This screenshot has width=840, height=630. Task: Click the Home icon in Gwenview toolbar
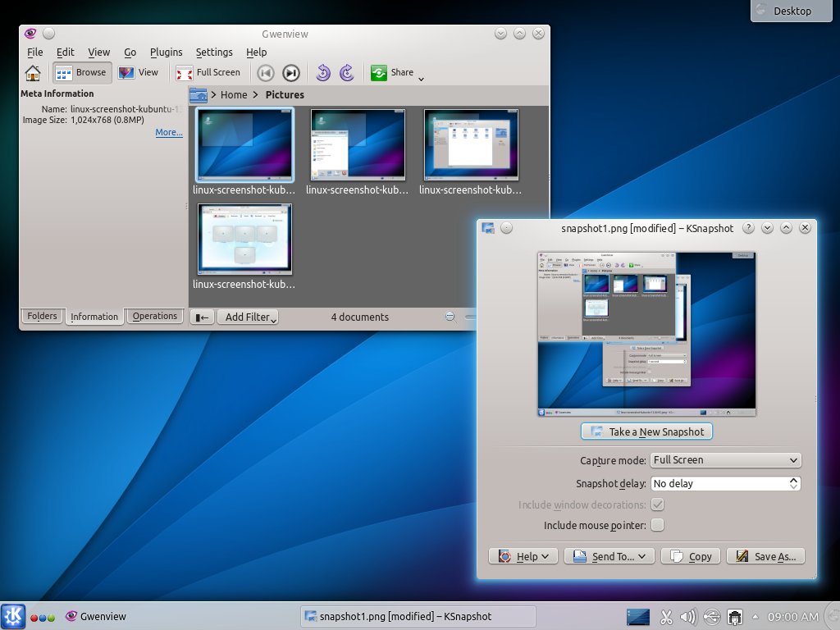click(33, 73)
